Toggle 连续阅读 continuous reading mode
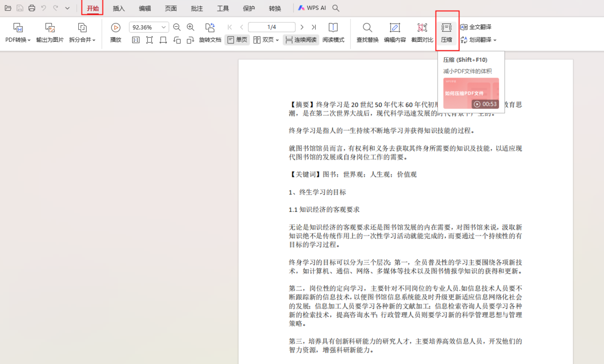The height and width of the screenshot is (364, 604). coord(301,40)
